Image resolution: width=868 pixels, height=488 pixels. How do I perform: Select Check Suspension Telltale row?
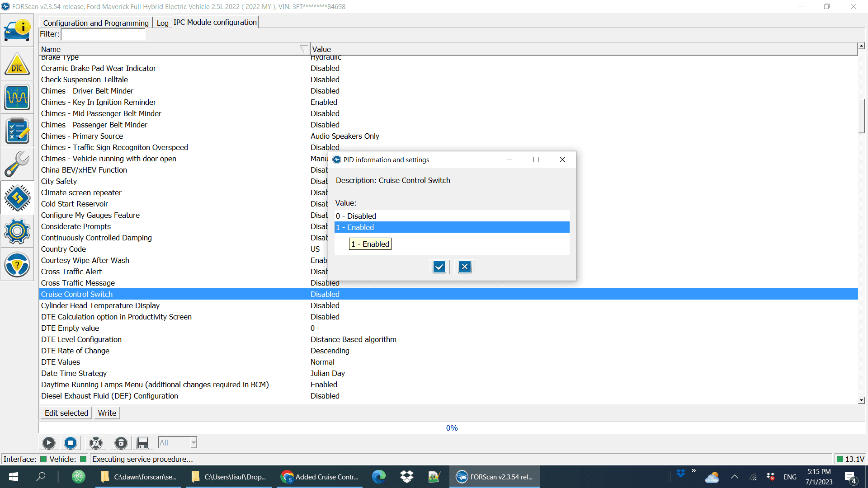pos(448,80)
